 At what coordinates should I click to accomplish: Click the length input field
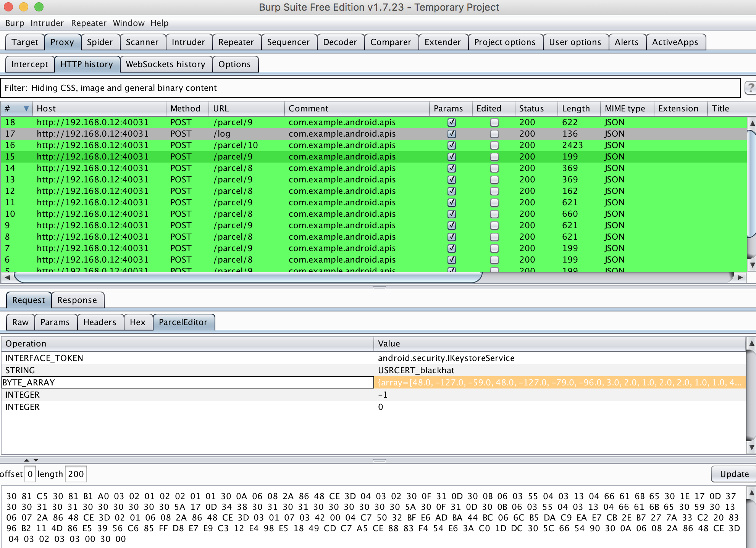pyautogui.click(x=76, y=474)
